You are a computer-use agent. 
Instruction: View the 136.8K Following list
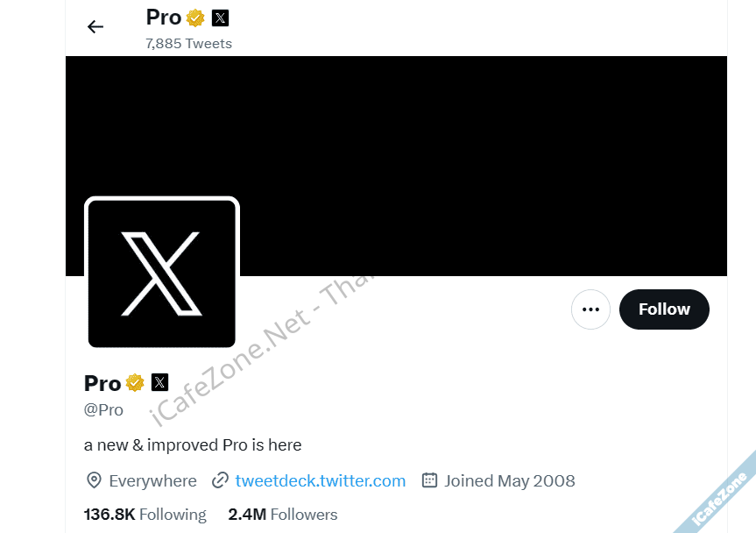tap(145, 515)
